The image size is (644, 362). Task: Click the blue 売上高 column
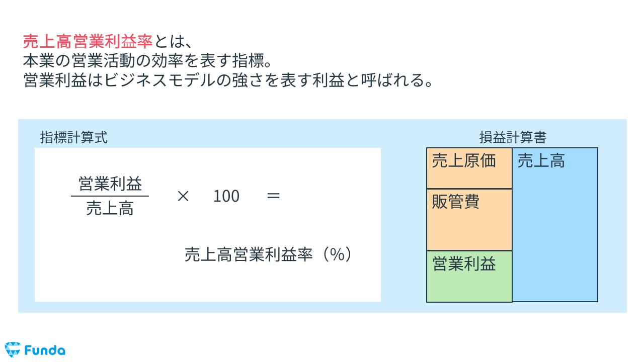555,225
